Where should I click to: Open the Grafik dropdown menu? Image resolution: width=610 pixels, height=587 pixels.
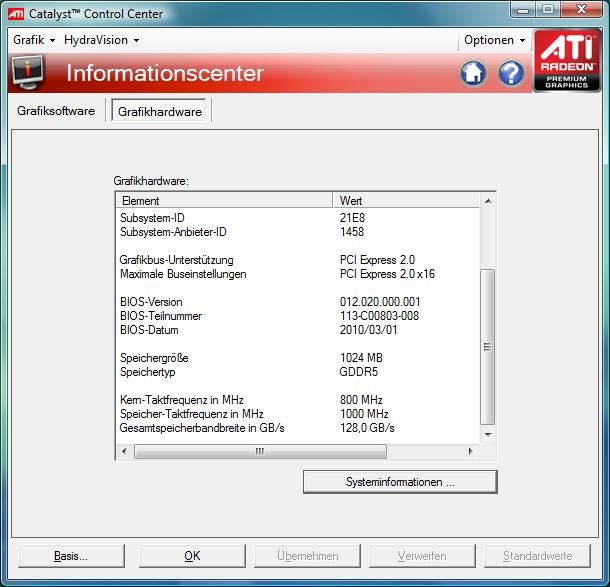click(34, 40)
